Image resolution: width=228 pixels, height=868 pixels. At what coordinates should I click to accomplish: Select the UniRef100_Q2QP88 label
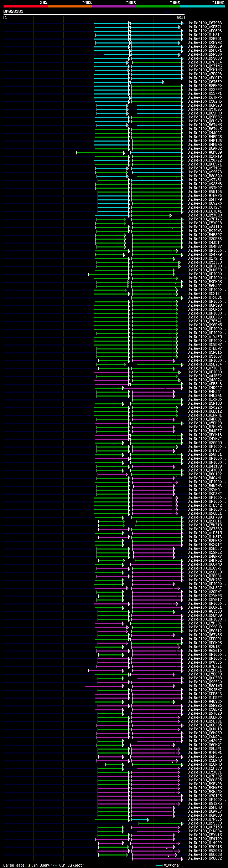tap(204, 239)
